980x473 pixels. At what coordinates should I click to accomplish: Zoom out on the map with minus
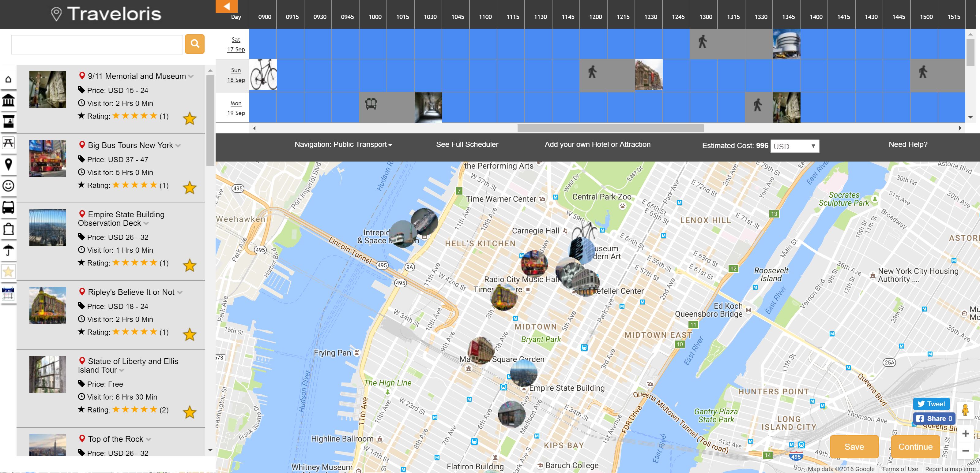coord(965,451)
